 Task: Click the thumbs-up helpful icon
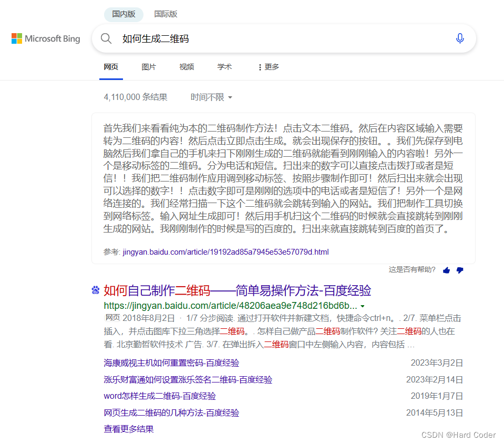point(447,270)
